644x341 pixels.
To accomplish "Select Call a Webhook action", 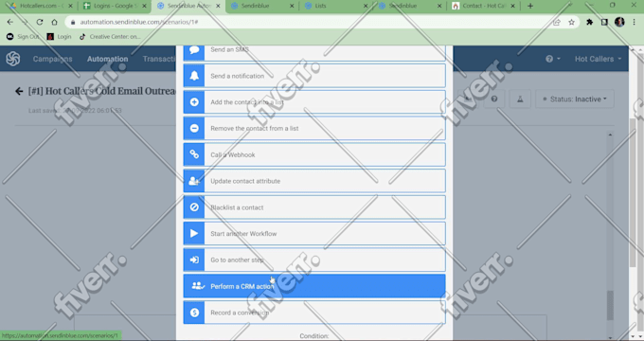I will click(314, 154).
